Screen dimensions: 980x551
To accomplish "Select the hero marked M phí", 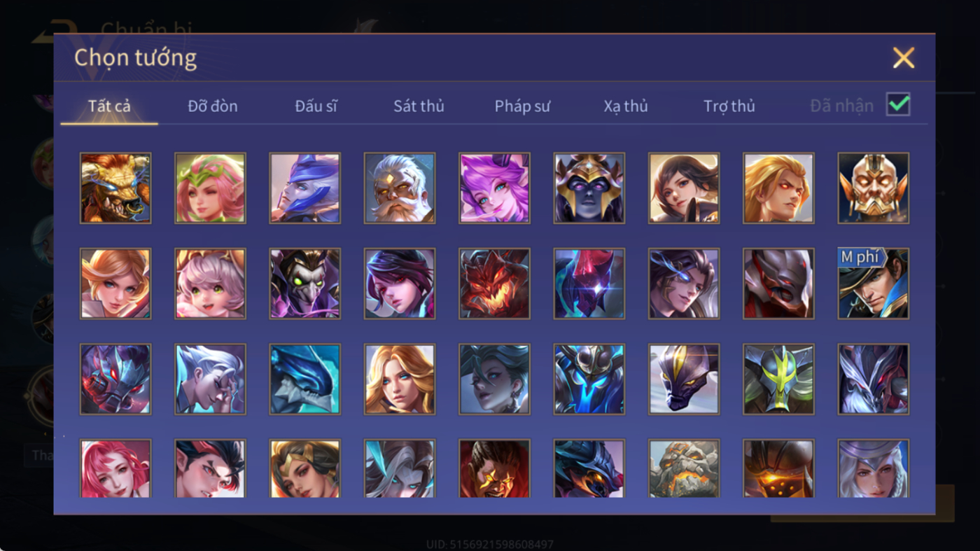I will [x=874, y=284].
